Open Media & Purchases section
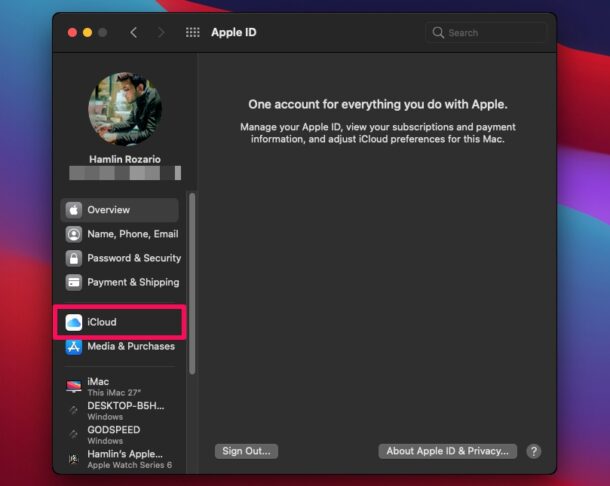Viewport: 610px width, 486px height. pos(122,346)
